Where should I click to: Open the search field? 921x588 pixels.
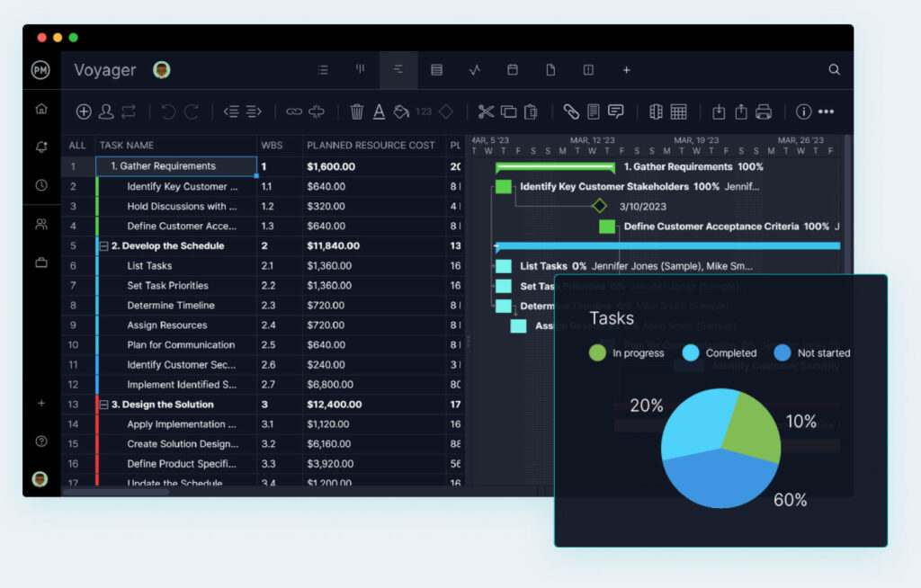click(x=834, y=70)
